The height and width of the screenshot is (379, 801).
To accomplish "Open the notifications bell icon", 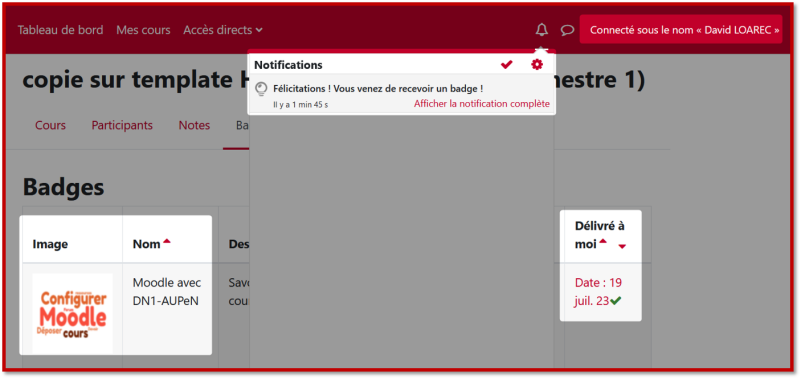I will 541,30.
